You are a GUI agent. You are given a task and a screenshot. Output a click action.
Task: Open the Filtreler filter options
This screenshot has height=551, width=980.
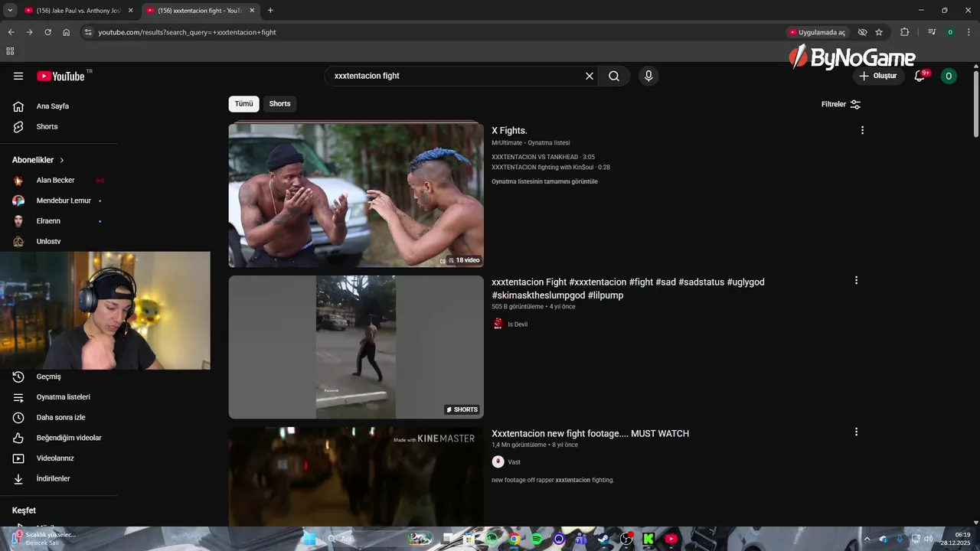point(841,104)
